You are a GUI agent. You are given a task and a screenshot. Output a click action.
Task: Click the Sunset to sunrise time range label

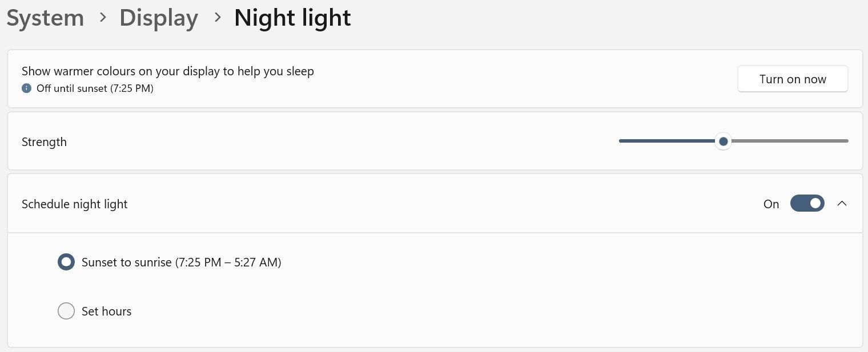(x=182, y=262)
